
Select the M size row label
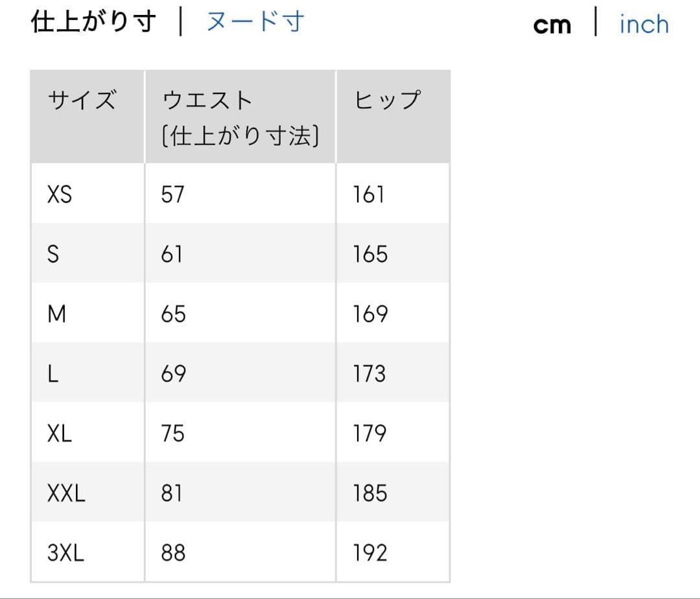click(57, 314)
